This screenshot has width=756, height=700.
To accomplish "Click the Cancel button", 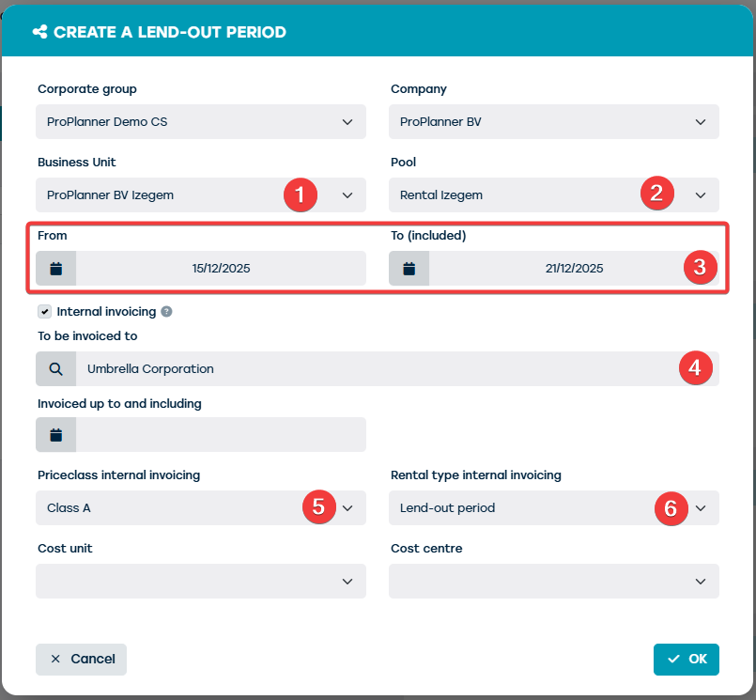I will (81, 659).
